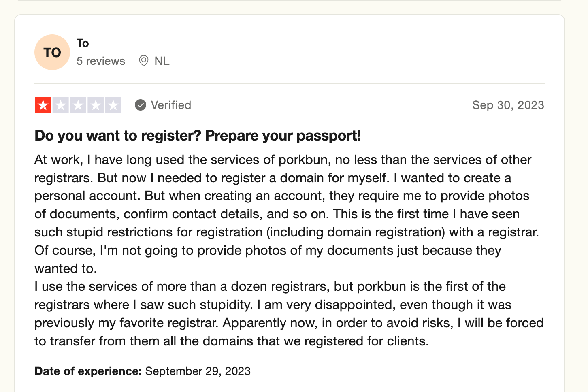The image size is (588, 392).
Task: Click the line "wanted to." in review
Action: pyautogui.click(x=66, y=268)
